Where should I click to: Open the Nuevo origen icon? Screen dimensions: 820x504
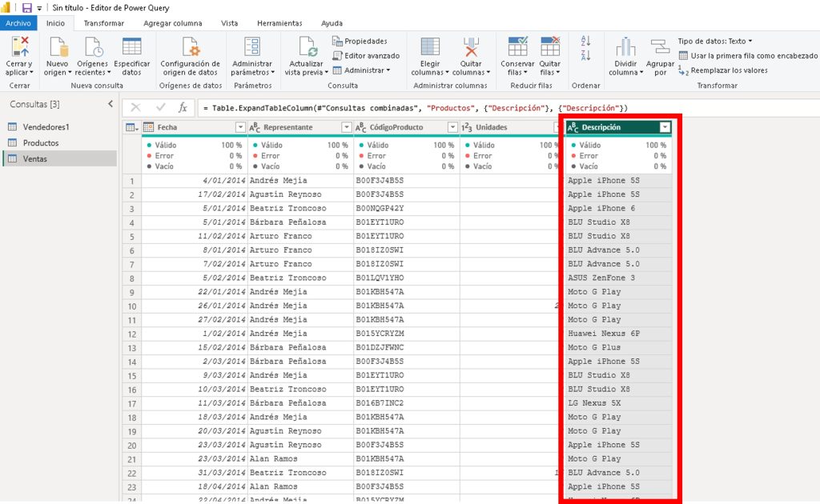pyautogui.click(x=57, y=46)
